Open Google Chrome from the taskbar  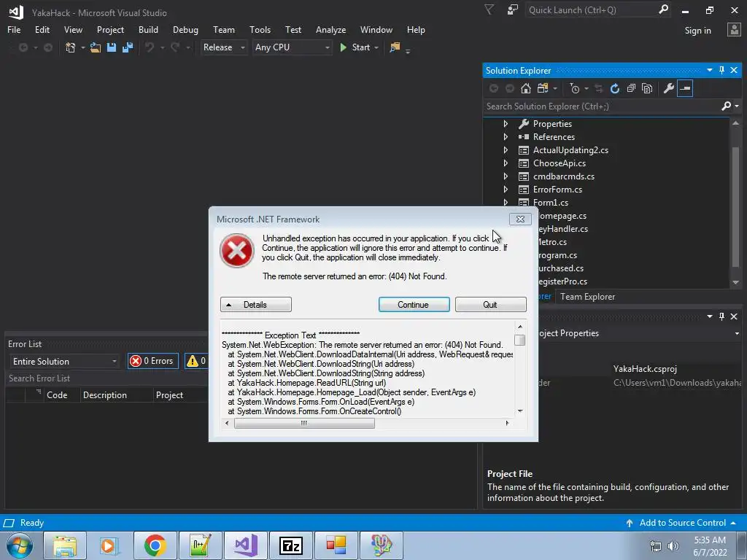[x=155, y=545]
